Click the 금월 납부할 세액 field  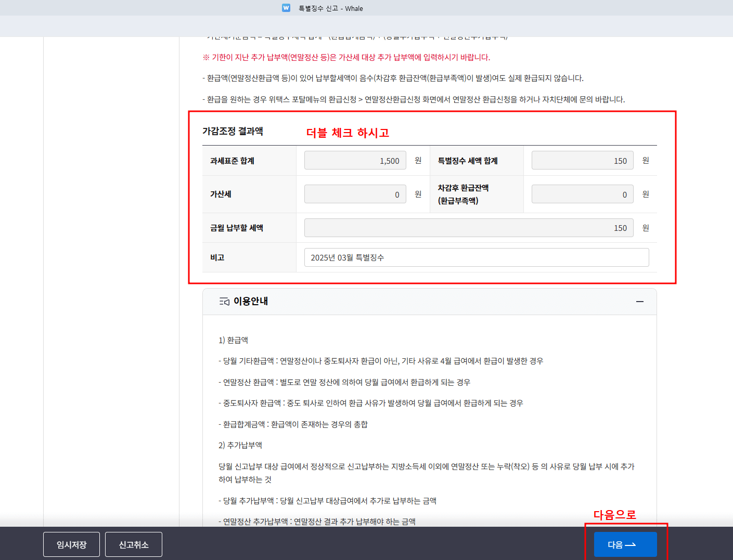tap(469, 227)
